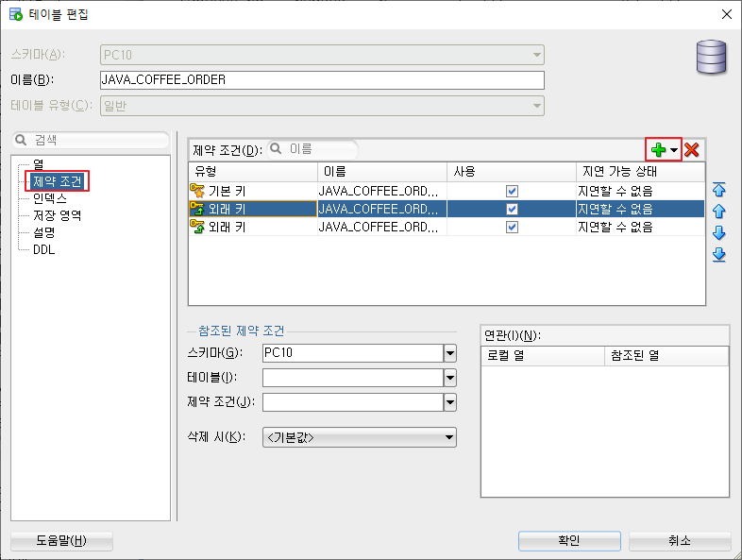Open the 테이블 유형(C) 일반 dropdown

point(322,106)
